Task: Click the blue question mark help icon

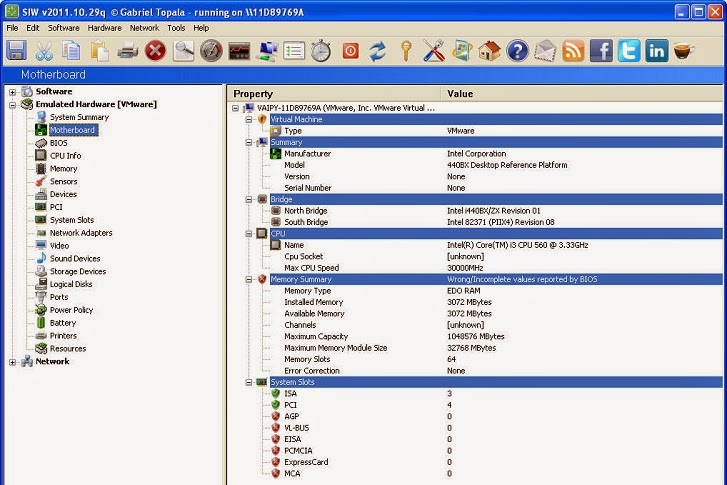Action: 517,51
